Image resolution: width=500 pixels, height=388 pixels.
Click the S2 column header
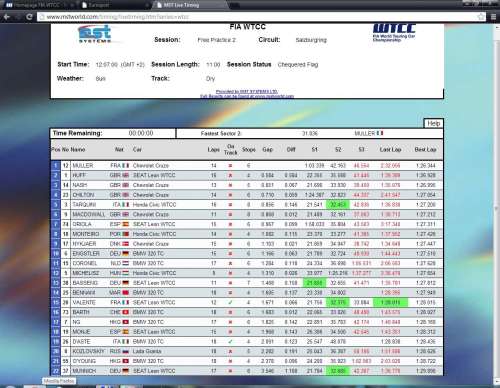[x=338, y=150]
